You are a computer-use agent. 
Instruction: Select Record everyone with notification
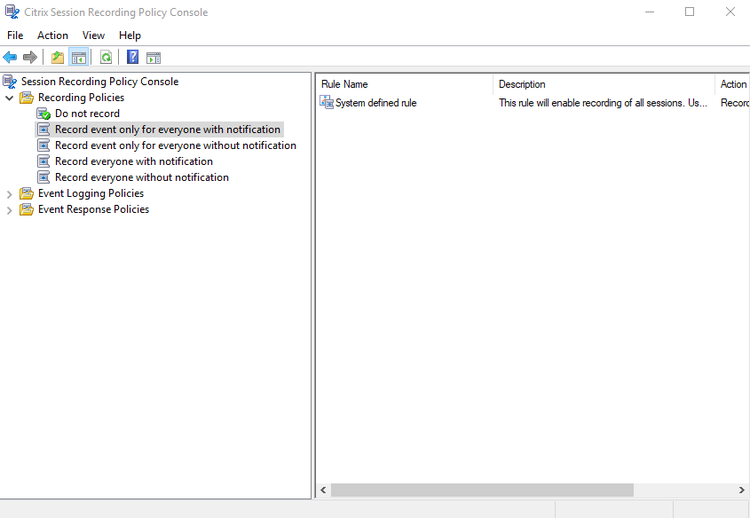click(x=133, y=161)
